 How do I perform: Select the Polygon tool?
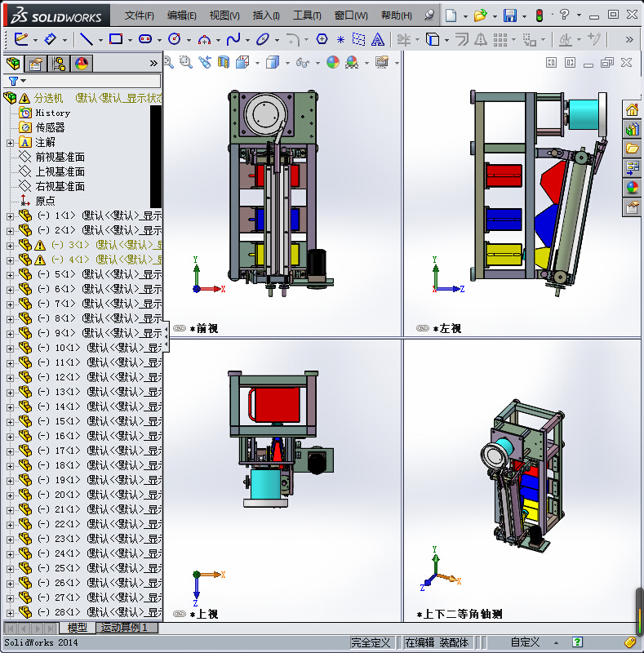(x=322, y=39)
